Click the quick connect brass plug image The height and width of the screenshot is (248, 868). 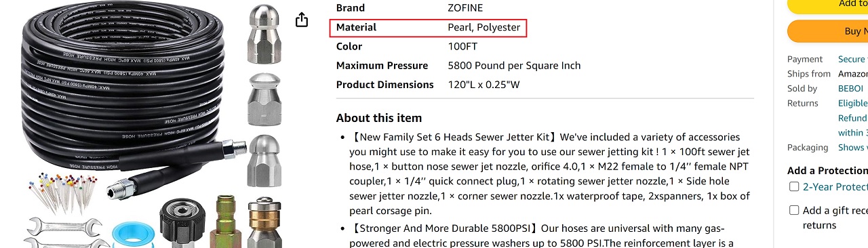click(226, 222)
